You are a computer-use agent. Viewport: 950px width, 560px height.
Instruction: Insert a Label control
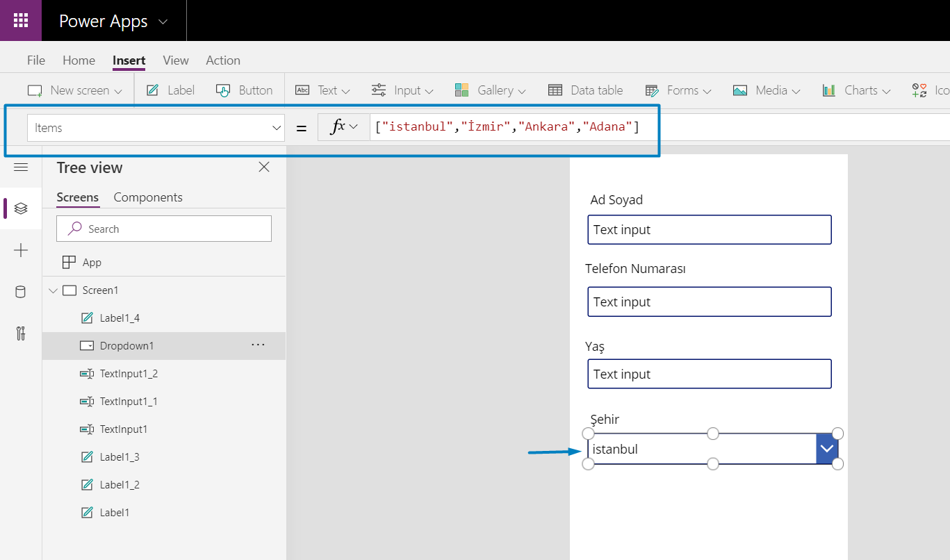[x=171, y=90]
